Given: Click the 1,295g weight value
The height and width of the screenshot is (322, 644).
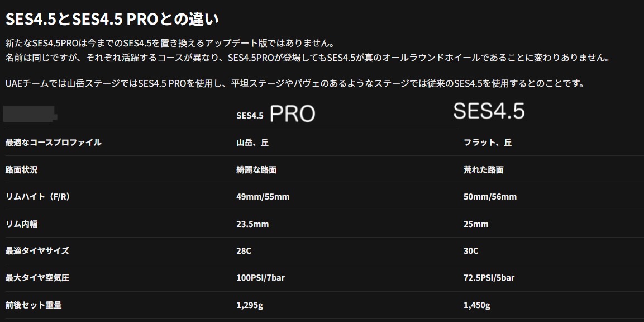Looking at the screenshot, I should (x=249, y=305).
